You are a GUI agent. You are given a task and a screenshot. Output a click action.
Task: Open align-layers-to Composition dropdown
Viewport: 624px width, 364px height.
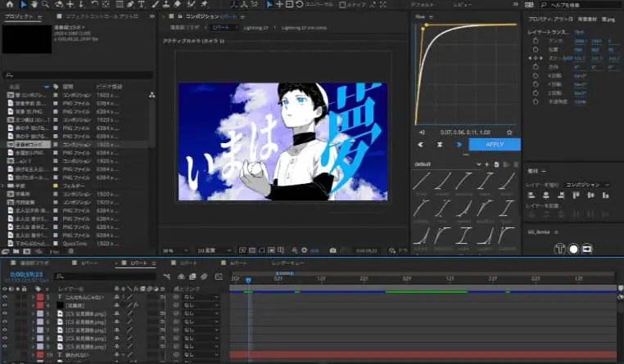coord(587,185)
